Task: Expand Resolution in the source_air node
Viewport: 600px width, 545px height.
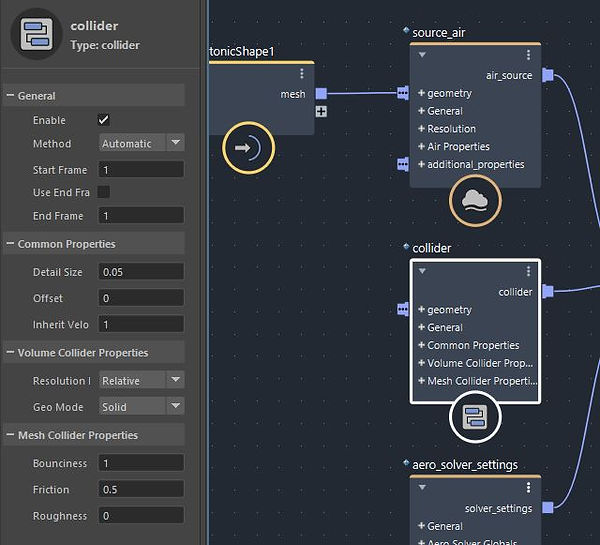Action: pos(421,128)
